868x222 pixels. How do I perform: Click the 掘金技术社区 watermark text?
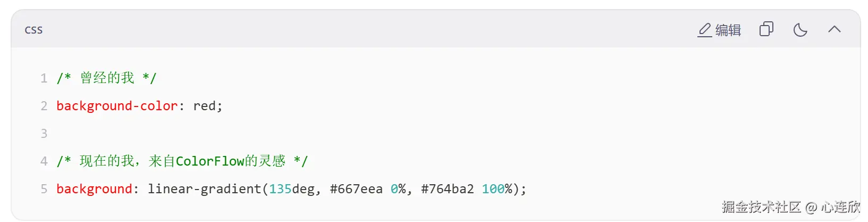pyautogui.click(x=761, y=207)
